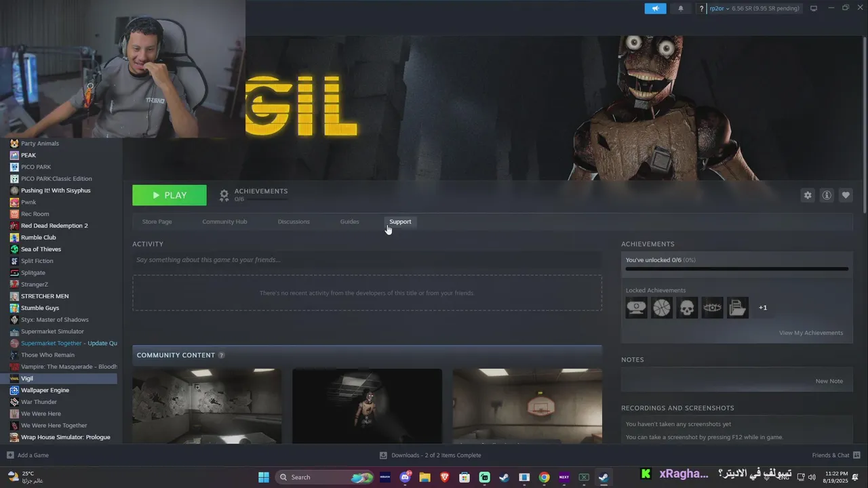This screenshot has width=868, height=488.
Task: Expand the rp2or account dropdown
Action: coord(719,8)
